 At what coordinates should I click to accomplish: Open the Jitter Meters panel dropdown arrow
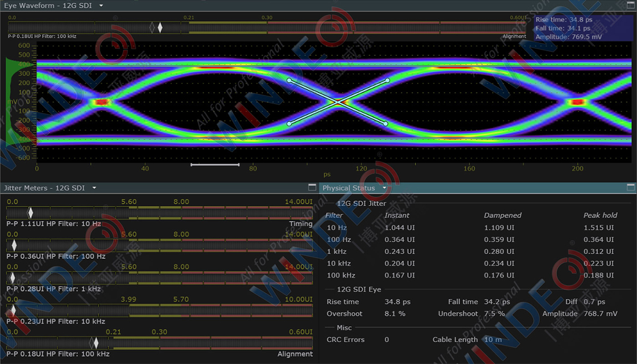pyautogui.click(x=94, y=188)
